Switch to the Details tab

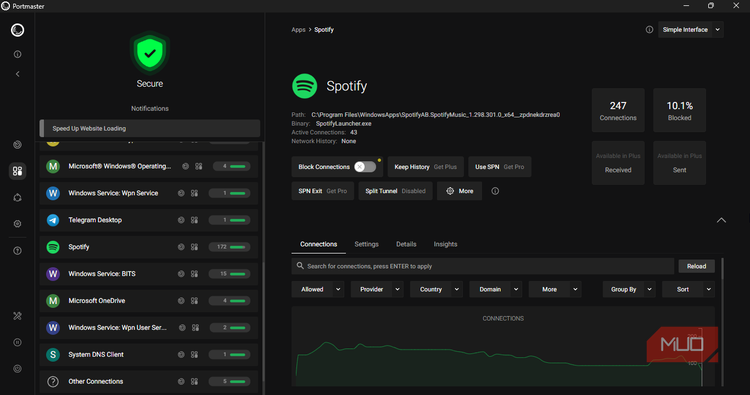[406, 244]
